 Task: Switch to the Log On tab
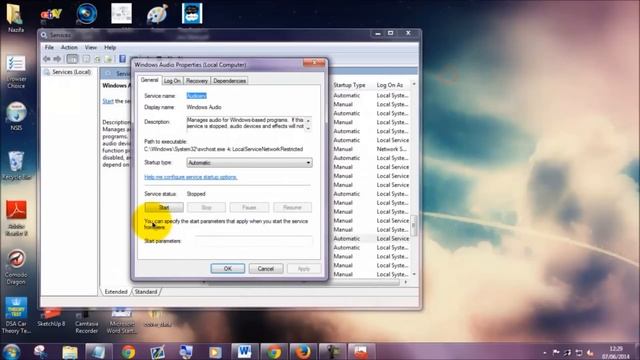click(172, 81)
